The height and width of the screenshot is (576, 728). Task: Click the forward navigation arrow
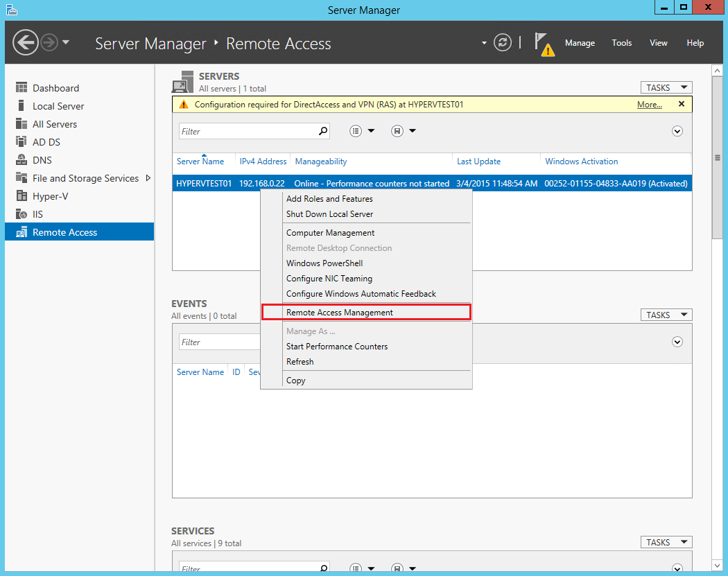(x=49, y=43)
